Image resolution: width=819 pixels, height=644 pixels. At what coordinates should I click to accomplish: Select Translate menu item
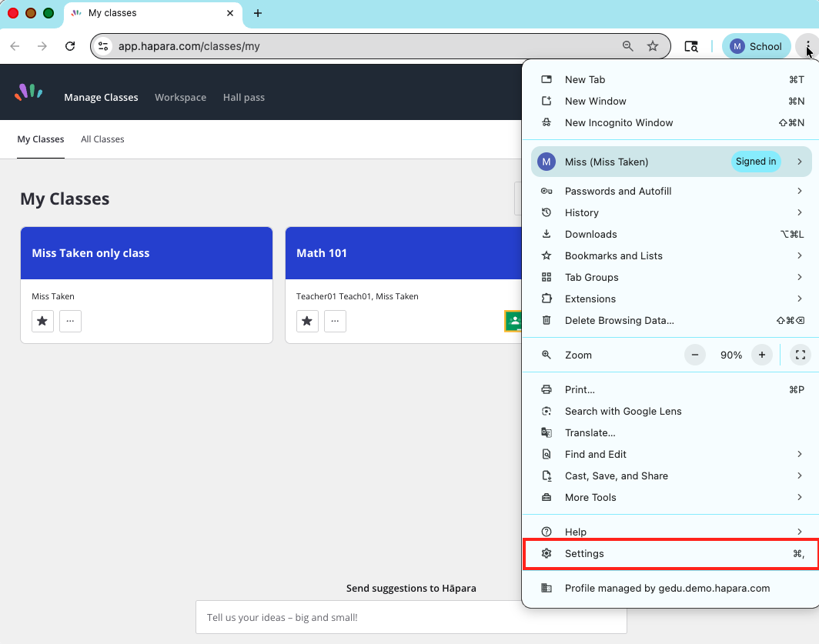coord(670,433)
